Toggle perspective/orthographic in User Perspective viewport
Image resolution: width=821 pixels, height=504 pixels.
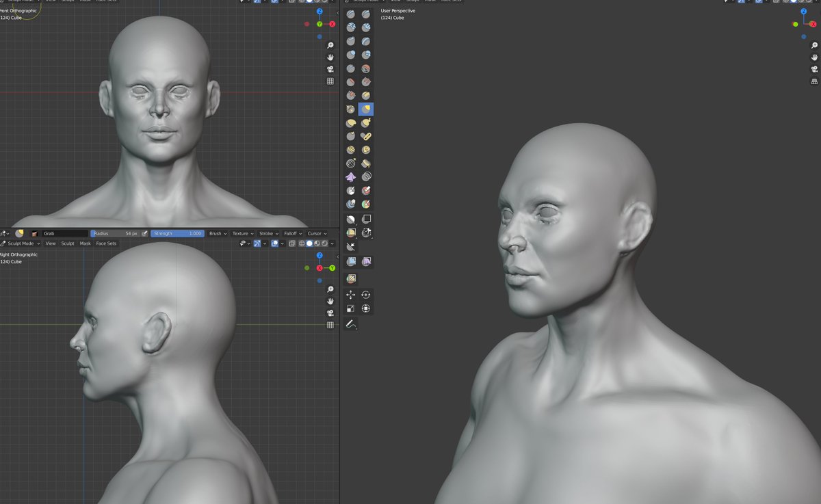[814, 81]
